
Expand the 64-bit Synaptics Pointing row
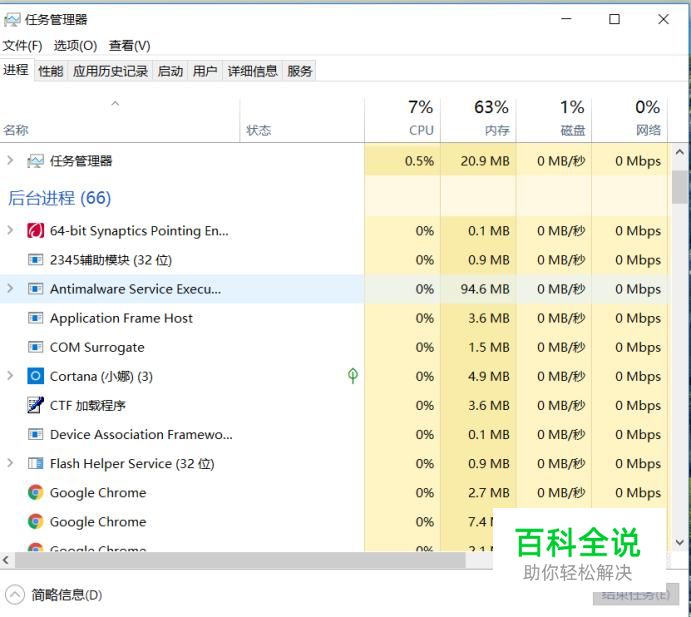point(10,230)
